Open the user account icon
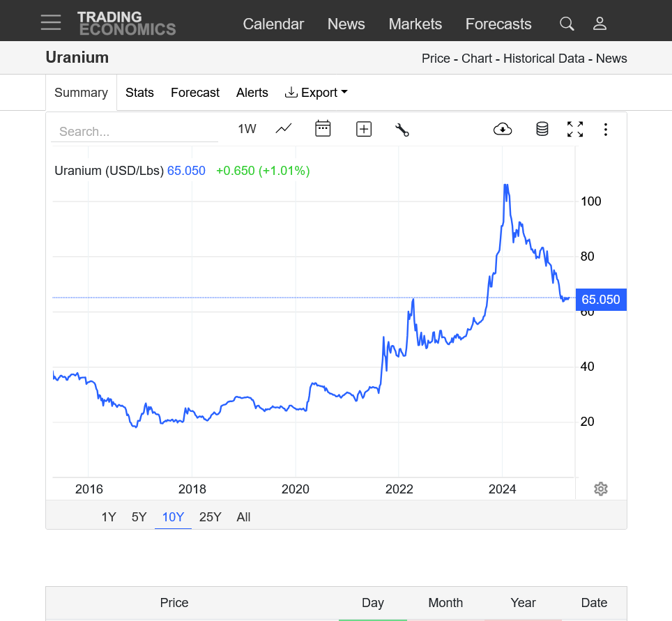672x621 pixels. [600, 24]
